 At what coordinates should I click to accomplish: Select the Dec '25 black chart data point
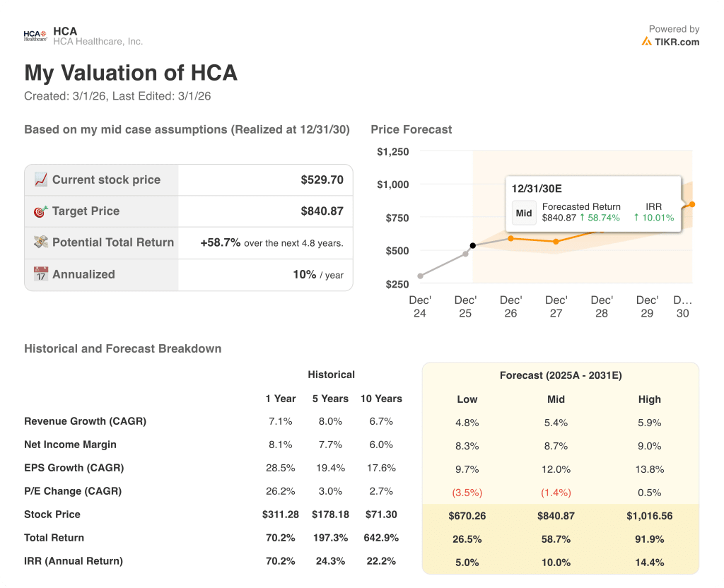click(x=472, y=246)
